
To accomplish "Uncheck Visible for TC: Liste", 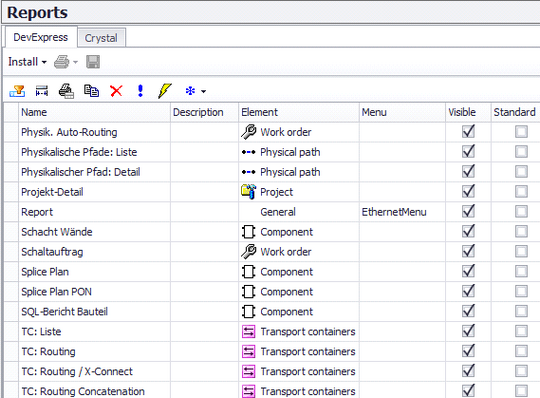I will (x=468, y=331).
